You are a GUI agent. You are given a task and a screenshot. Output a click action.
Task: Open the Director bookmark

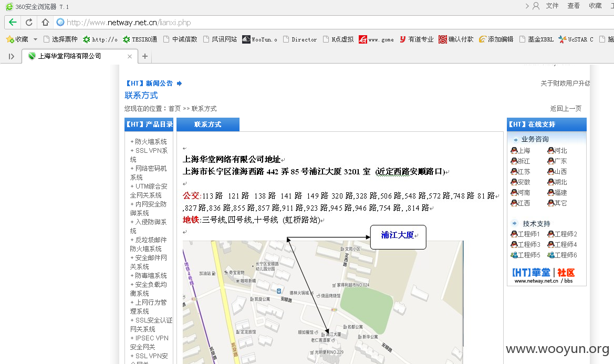300,39
